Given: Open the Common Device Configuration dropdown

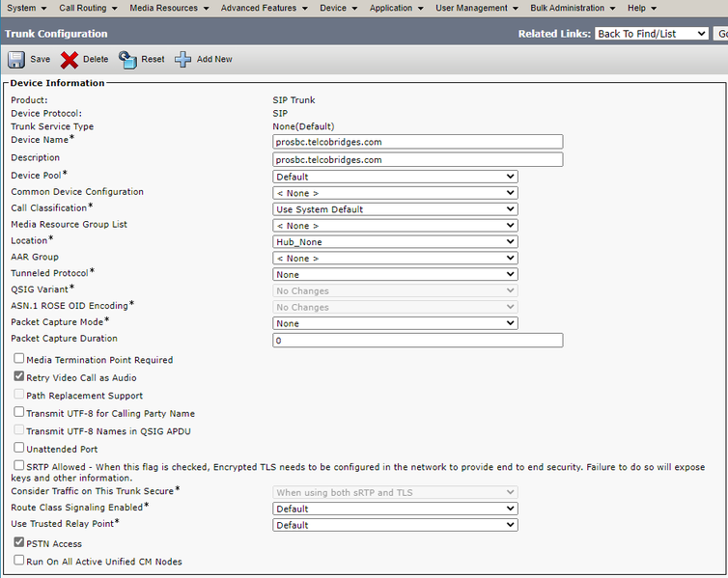Looking at the screenshot, I should [x=395, y=193].
